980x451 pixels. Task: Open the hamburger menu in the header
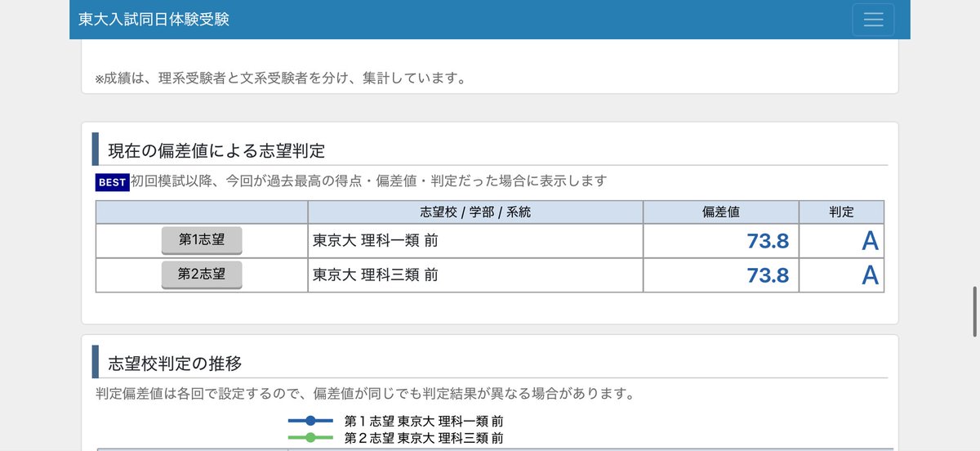[x=873, y=20]
